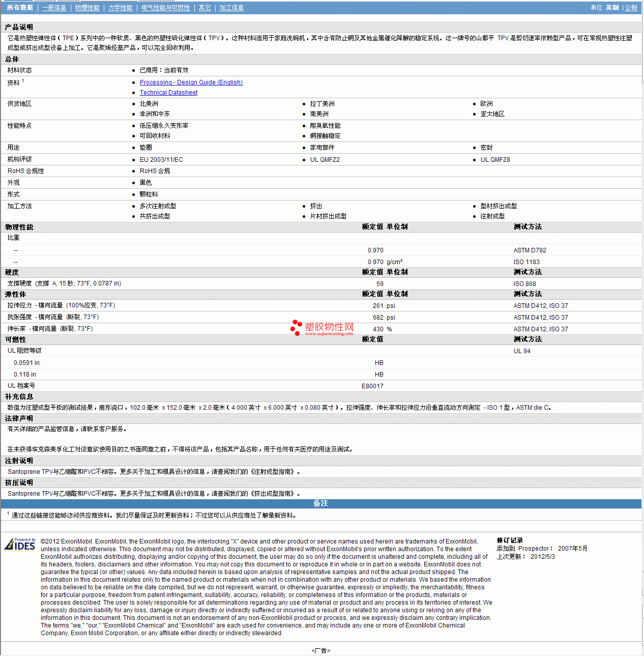The image size is (644, 656).
Task: Select the 所有数据 tab
Action: pyautogui.click(x=20, y=8)
